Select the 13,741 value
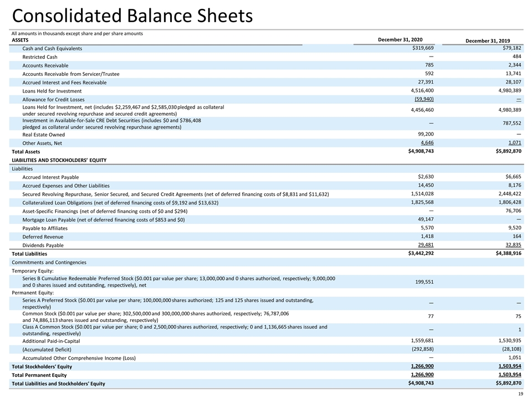 pyautogui.click(x=513, y=74)
